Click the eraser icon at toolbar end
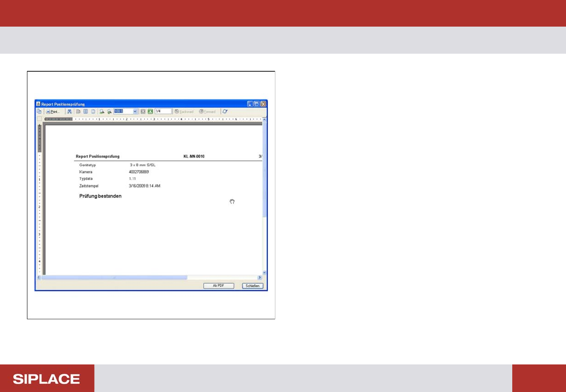Screen dimensions: 566x392 [225, 112]
